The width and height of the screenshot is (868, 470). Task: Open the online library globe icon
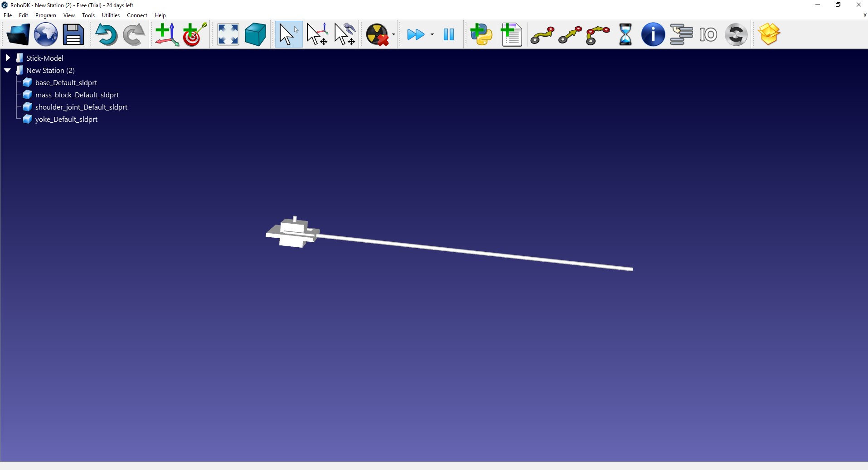point(46,34)
